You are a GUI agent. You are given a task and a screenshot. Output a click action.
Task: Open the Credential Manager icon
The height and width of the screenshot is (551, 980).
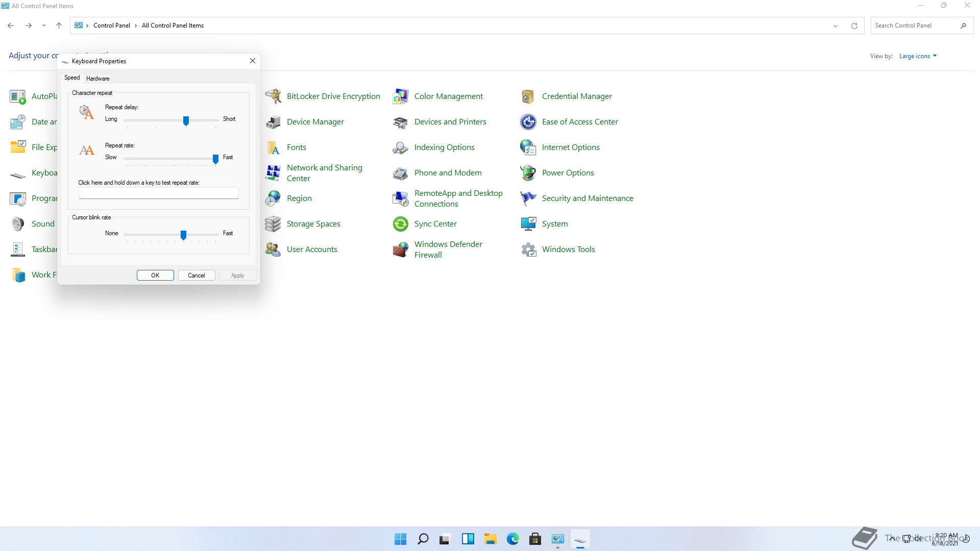[528, 96]
